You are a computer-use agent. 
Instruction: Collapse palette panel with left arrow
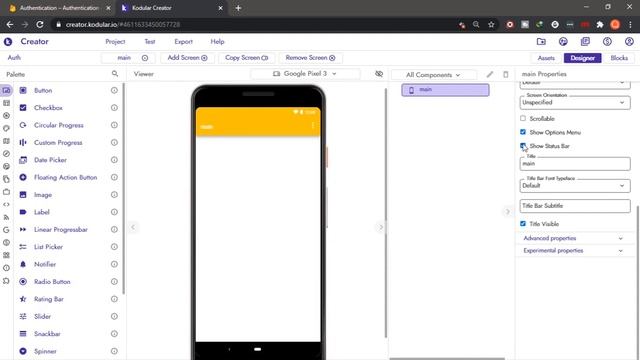[133, 227]
